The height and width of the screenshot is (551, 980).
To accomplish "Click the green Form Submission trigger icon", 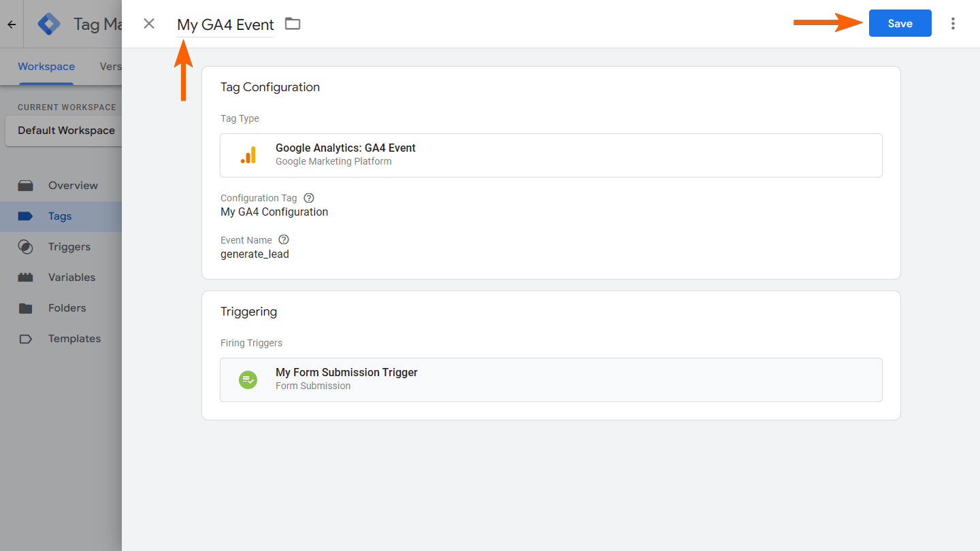I will 248,380.
